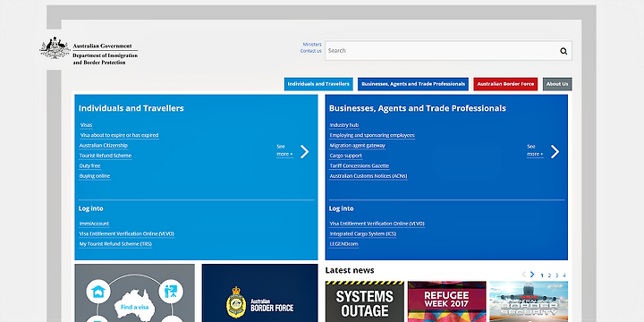Open the Industry hub link

pyautogui.click(x=344, y=125)
